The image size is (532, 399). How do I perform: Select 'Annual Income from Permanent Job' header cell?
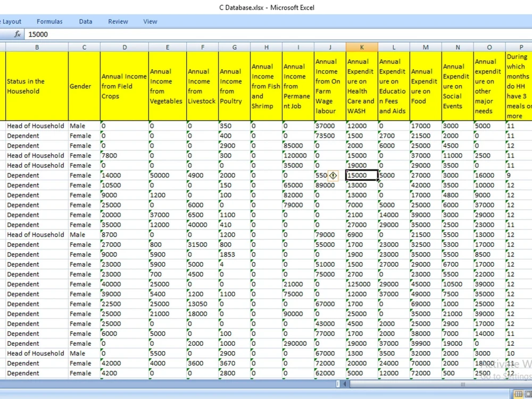tap(298, 86)
